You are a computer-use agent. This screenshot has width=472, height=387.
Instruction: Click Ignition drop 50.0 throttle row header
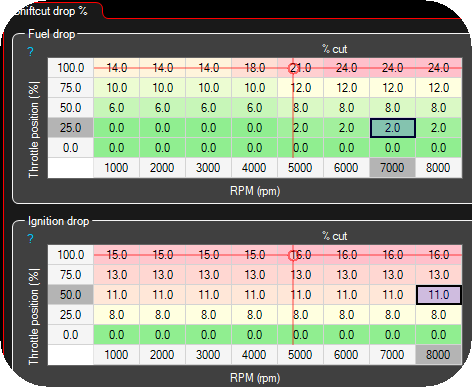tap(71, 295)
